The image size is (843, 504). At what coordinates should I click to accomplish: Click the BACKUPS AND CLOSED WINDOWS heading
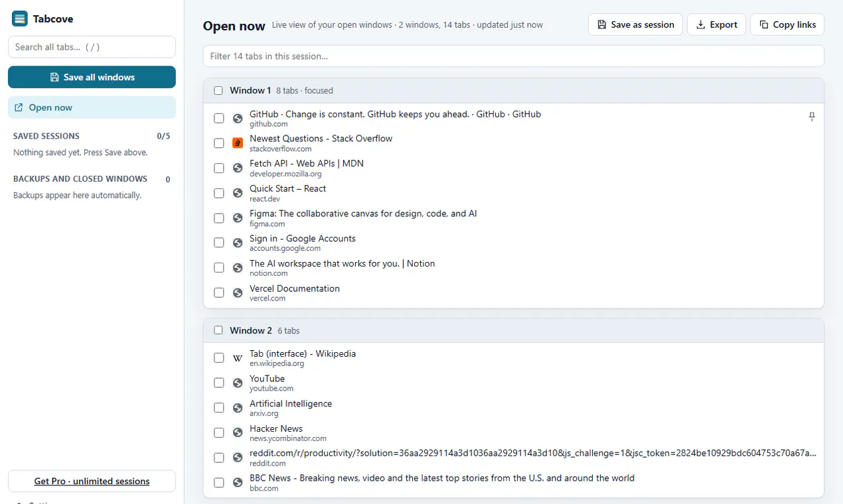pyautogui.click(x=80, y=179)
